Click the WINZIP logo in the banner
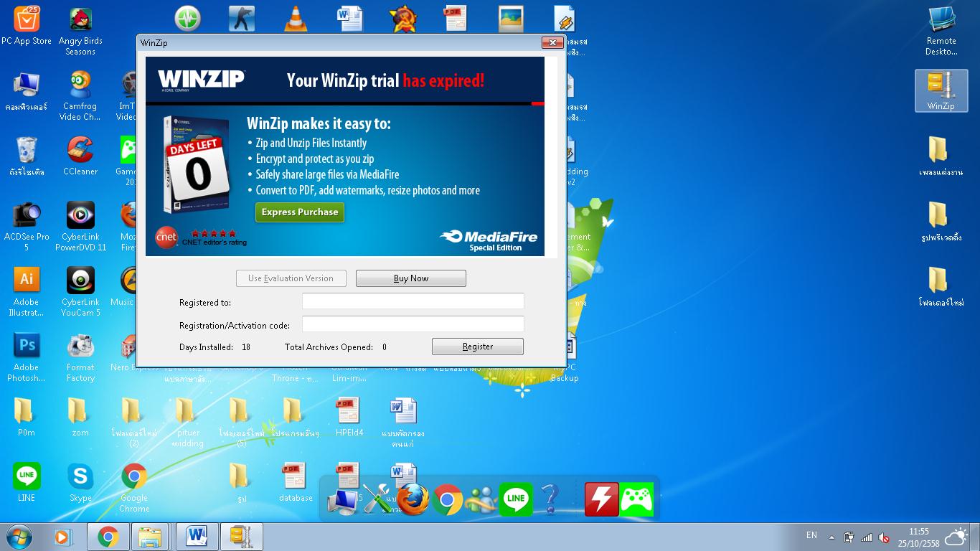 click(201, 79)
